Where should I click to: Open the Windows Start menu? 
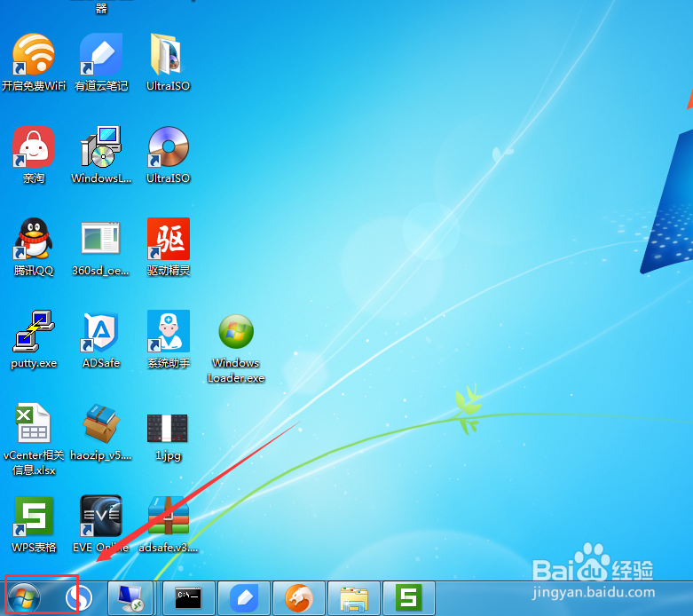pyautogui.click(x=24, y=599)
